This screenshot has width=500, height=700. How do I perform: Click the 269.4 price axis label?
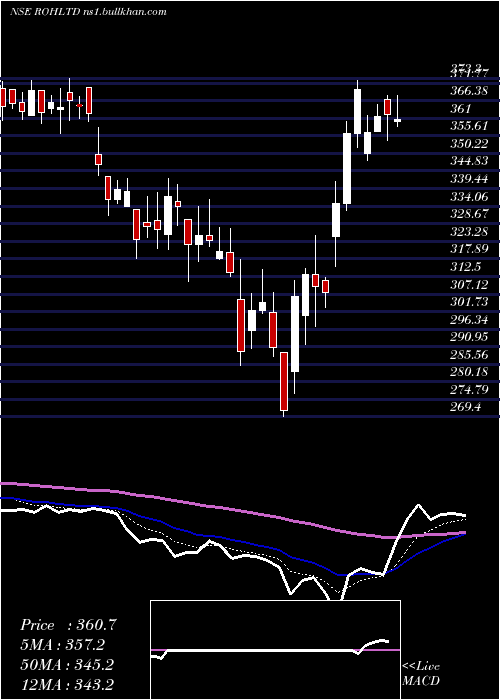(x=466, y=407)
